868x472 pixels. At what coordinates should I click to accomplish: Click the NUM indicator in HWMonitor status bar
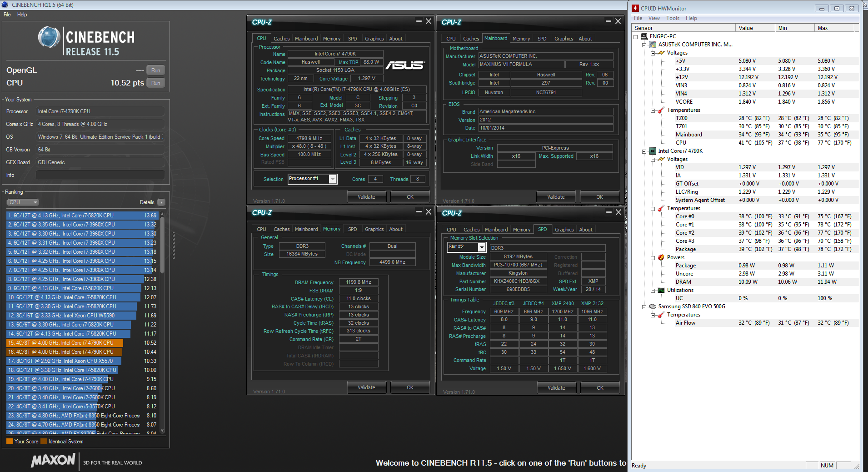(827, 465)
